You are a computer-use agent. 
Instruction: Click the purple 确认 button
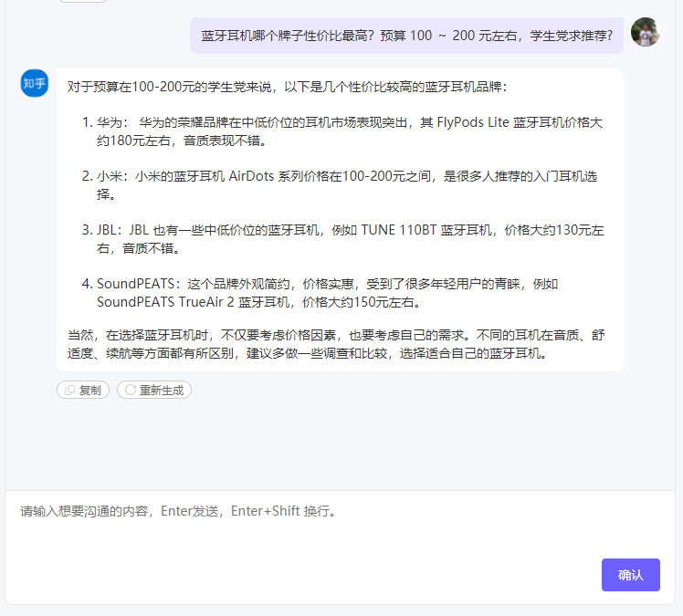pyautogui.click(x=631, y=575)
